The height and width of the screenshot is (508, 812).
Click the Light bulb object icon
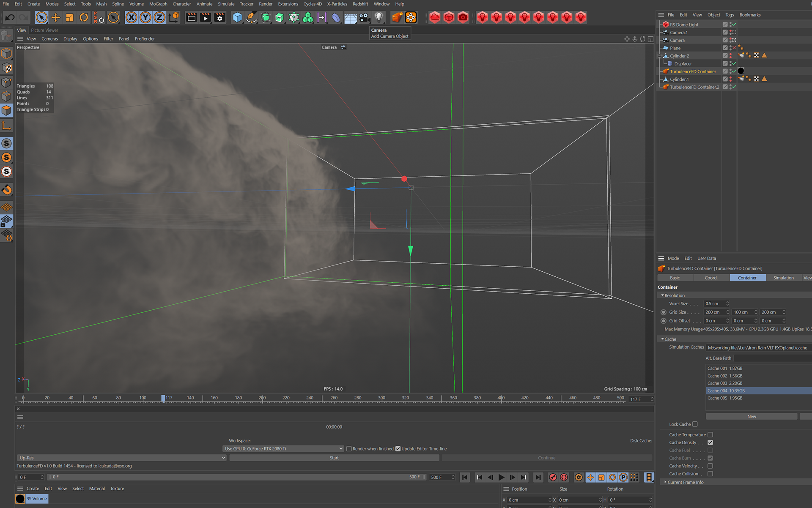379,17
